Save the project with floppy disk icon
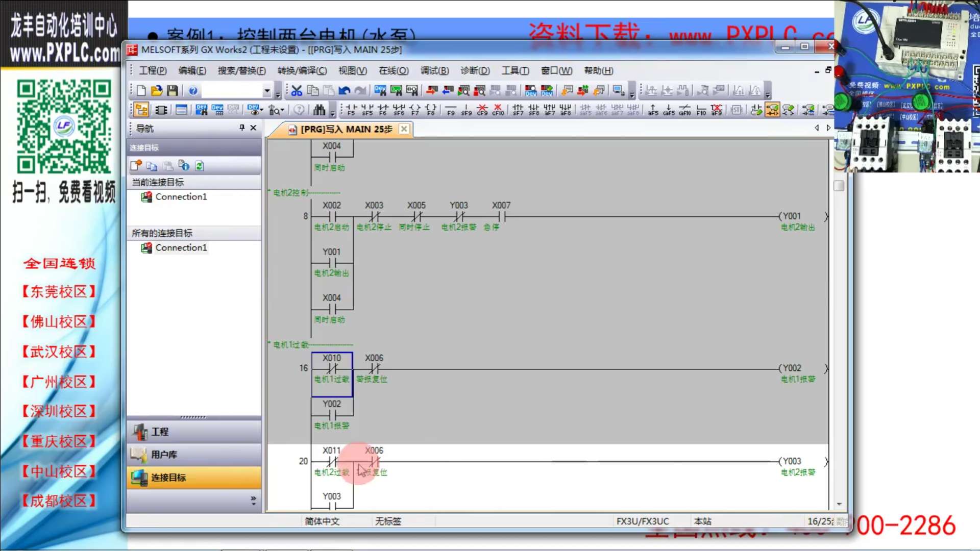Screen dimensions: 980x551 pos(173,91)
